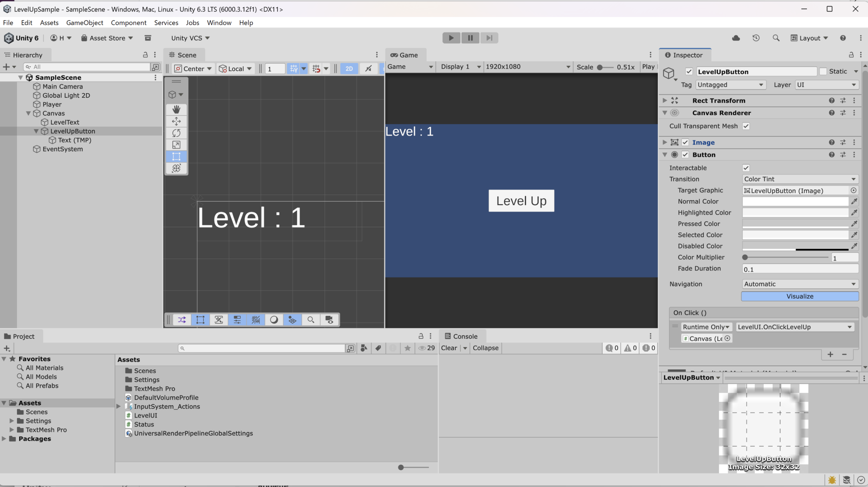Click the Normal Color swatch
This screenshot has width=868, height=487.
tap(795, 202)
